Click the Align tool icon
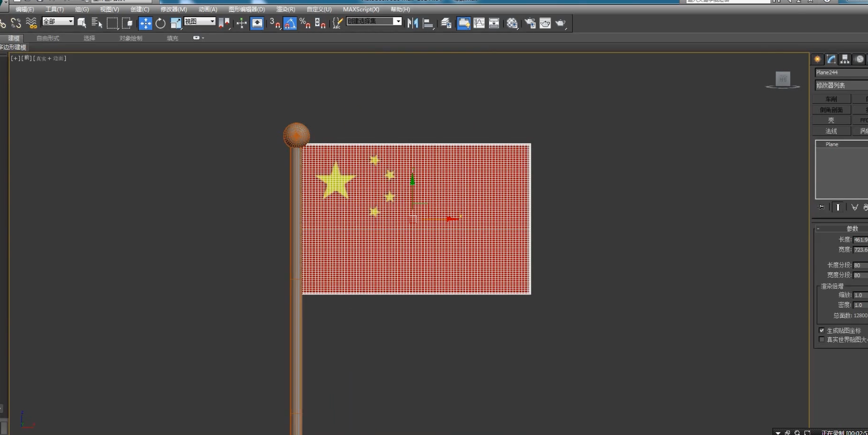The height and width of the screenshot is (435, 868). (428, 23)
